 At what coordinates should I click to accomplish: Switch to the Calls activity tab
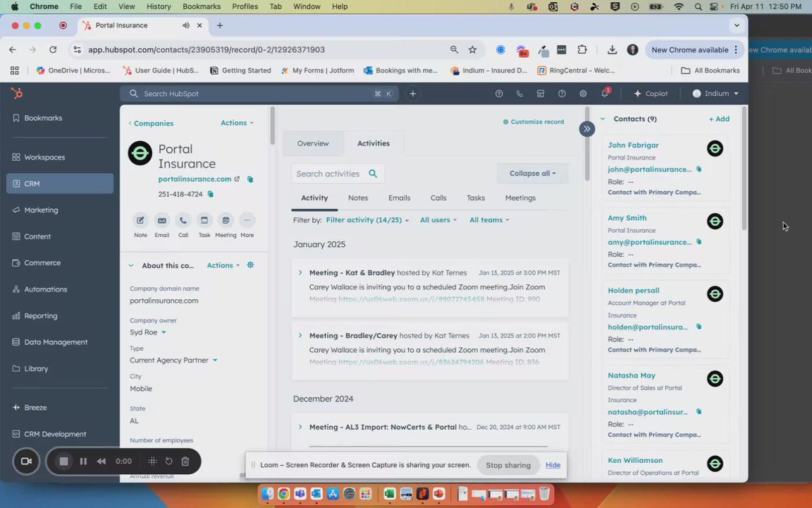438,198
